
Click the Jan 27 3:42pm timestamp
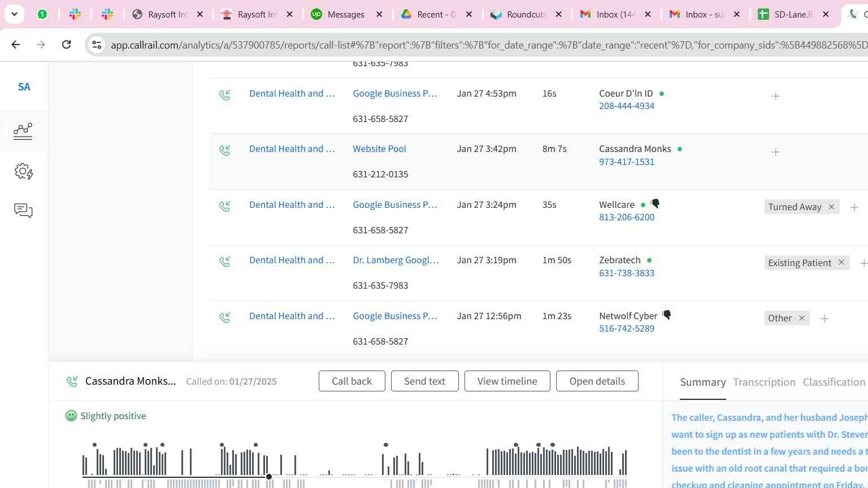(x=486, y=149)
